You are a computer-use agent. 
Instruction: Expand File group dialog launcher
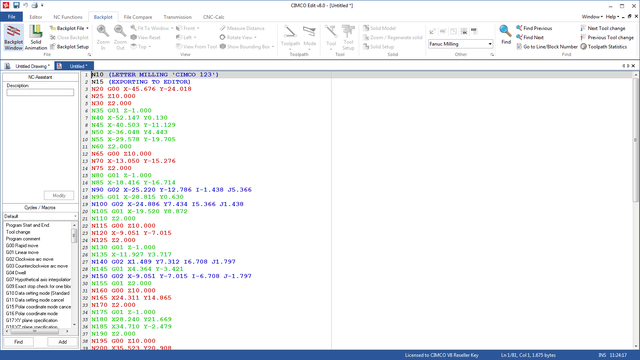[x=89, y=55]
